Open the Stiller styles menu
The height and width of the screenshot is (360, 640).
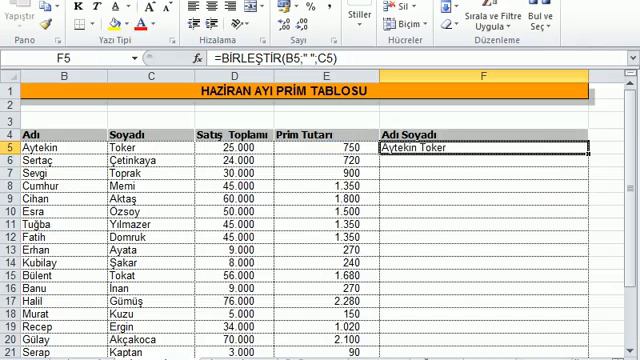[359, 16]
